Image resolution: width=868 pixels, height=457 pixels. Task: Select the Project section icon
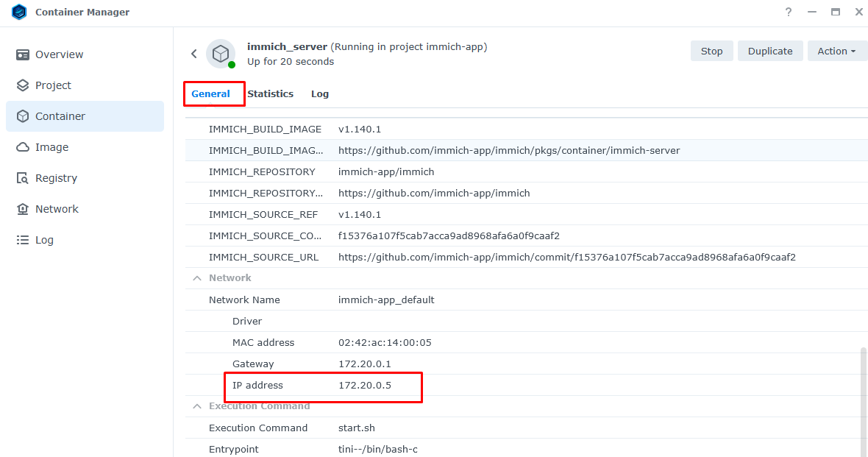pyautogui.click(x=22, y=85)
